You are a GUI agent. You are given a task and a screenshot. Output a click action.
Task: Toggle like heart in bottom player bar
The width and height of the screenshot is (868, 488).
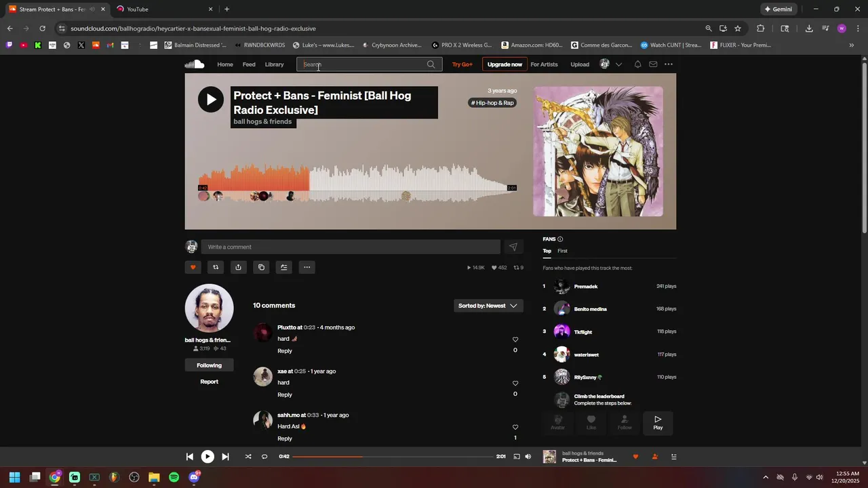coord(635,457)
